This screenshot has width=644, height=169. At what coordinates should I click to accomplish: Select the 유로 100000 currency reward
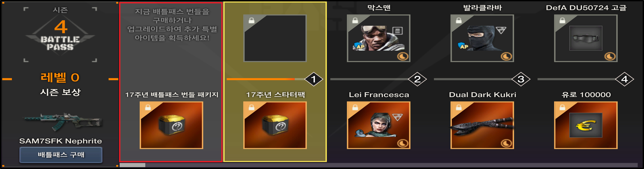point(586,125)
